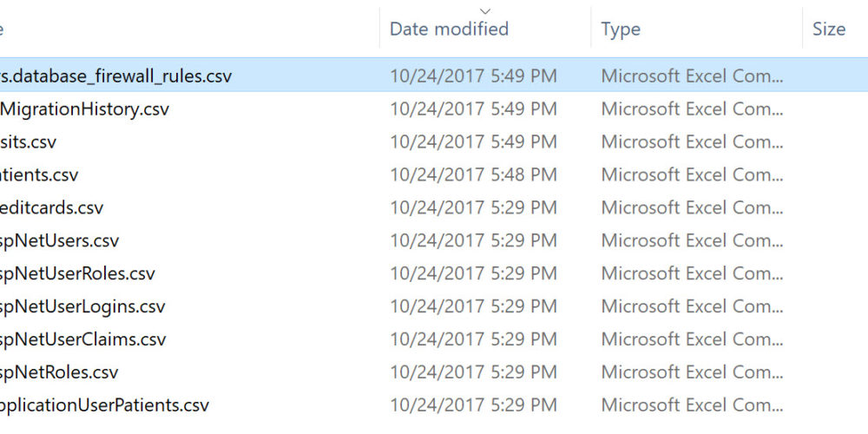Select the file ending in spNetUserRoles.csv
The image size is (868, 434).
click(x=78, y=274)
